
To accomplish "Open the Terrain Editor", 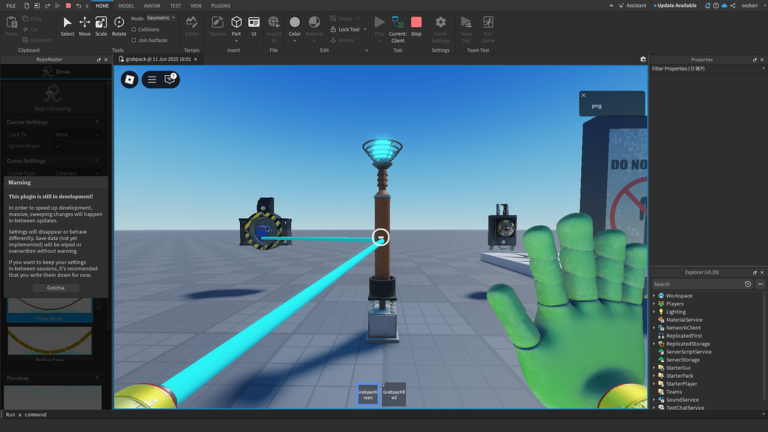I will 192,26.
